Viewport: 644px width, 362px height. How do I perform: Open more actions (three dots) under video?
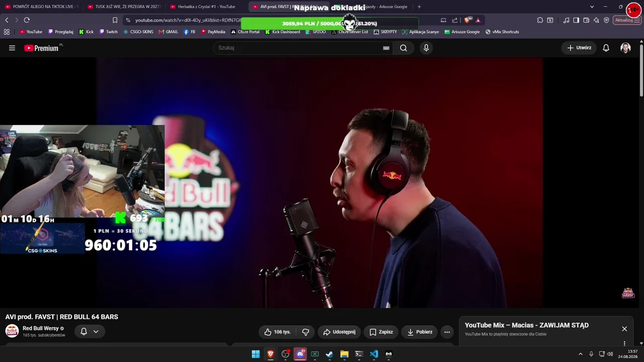click(x=447, y=332)
